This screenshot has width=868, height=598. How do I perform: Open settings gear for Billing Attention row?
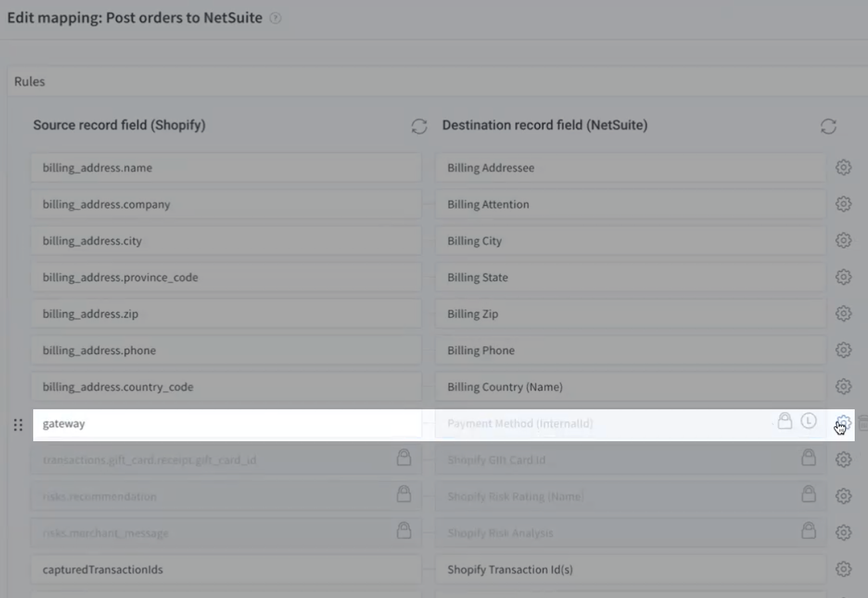tap(843, 204)
